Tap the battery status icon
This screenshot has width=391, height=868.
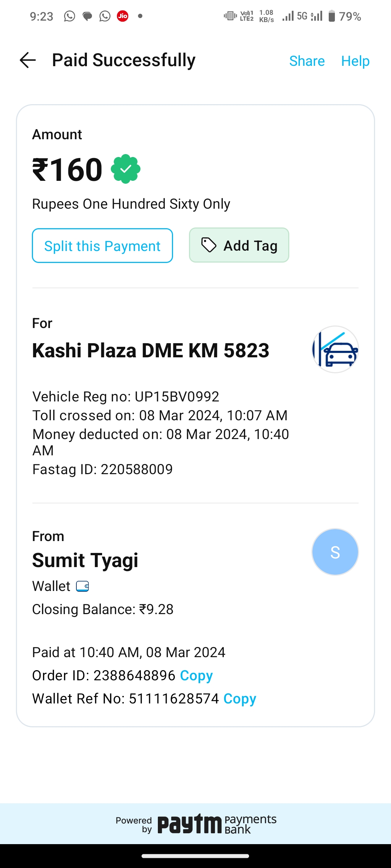pyautogui.click(x=332, y=16)
